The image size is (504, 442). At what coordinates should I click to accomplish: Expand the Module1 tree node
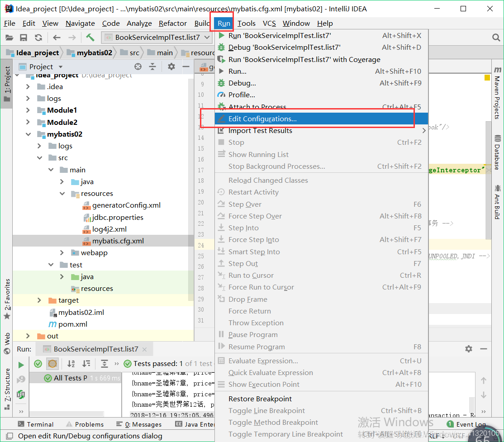pos(28,110)
